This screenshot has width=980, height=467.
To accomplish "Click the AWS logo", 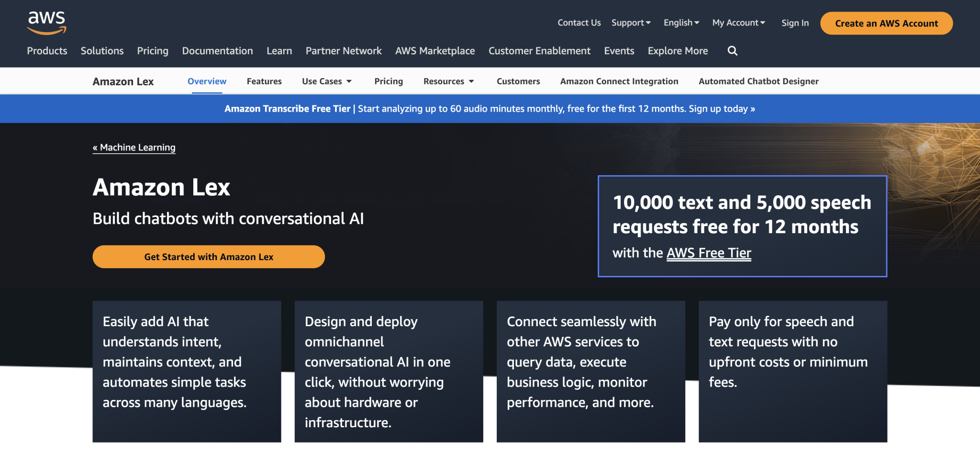I will [46, 23].
